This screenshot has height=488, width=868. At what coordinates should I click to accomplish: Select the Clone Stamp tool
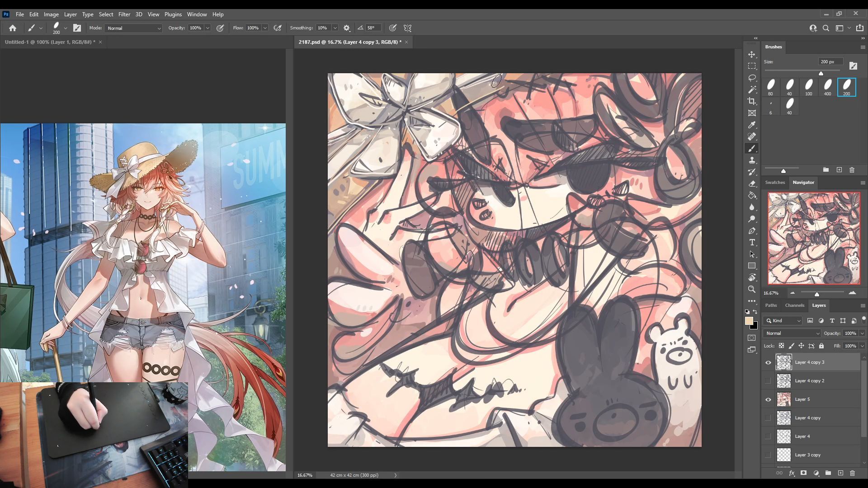pyautogui.click(x=752, y=160)
